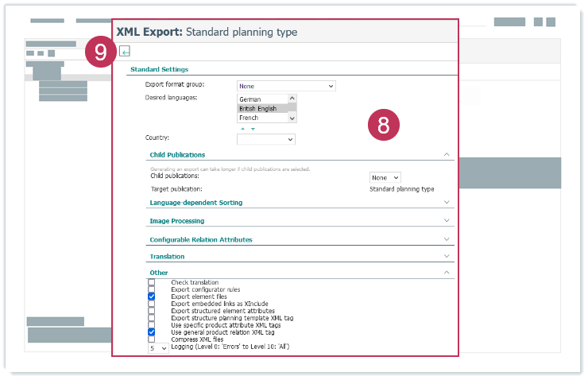Click the back arrow icon
588x380 pixels.
pyautogui.click(x=125, y=52)
